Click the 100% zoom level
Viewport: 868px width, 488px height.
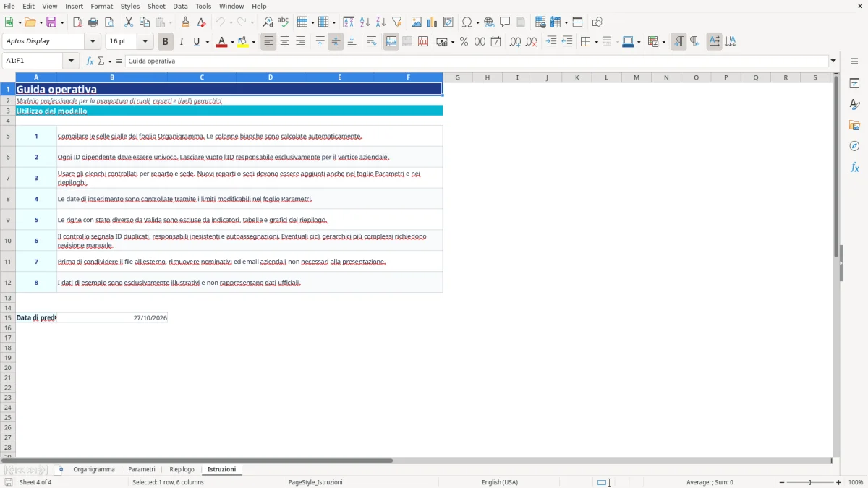(856, 482)
